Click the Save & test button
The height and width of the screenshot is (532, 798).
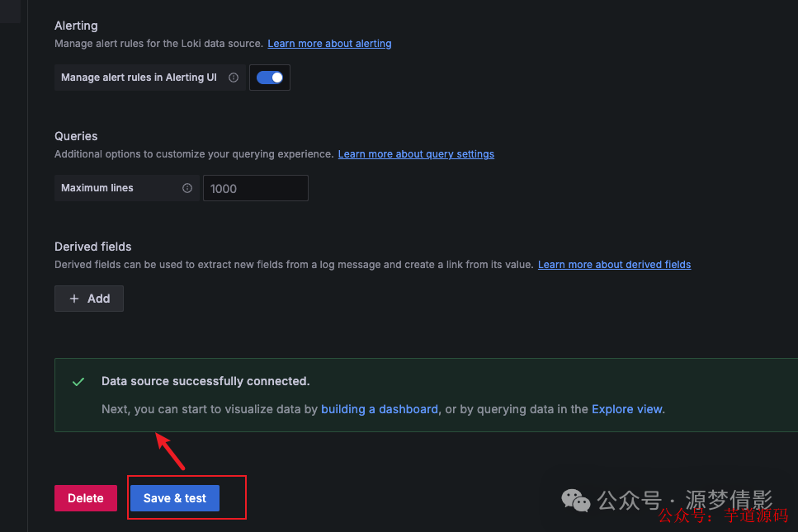click(x=175, y=498)
